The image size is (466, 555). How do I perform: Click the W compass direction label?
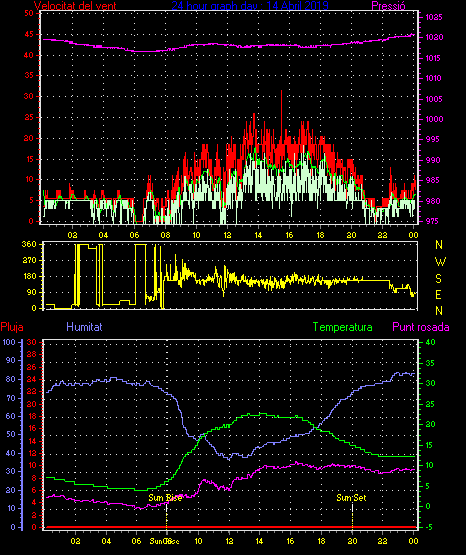click(440, 262)
